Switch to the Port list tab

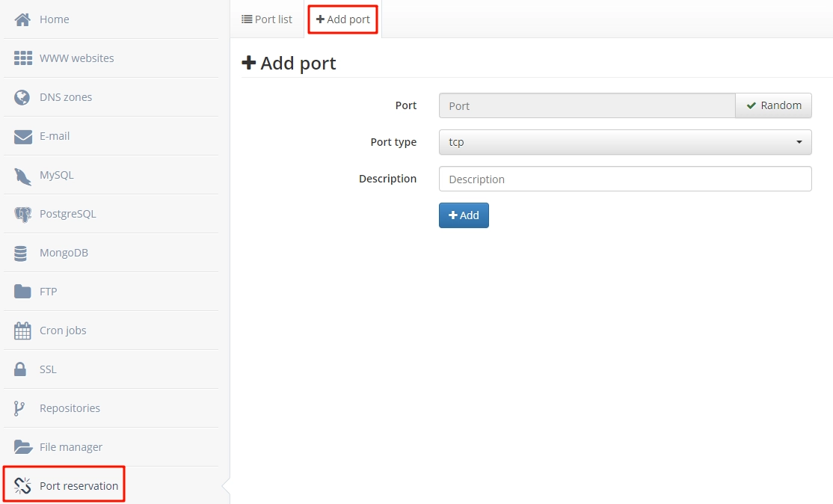pos(267,19)
